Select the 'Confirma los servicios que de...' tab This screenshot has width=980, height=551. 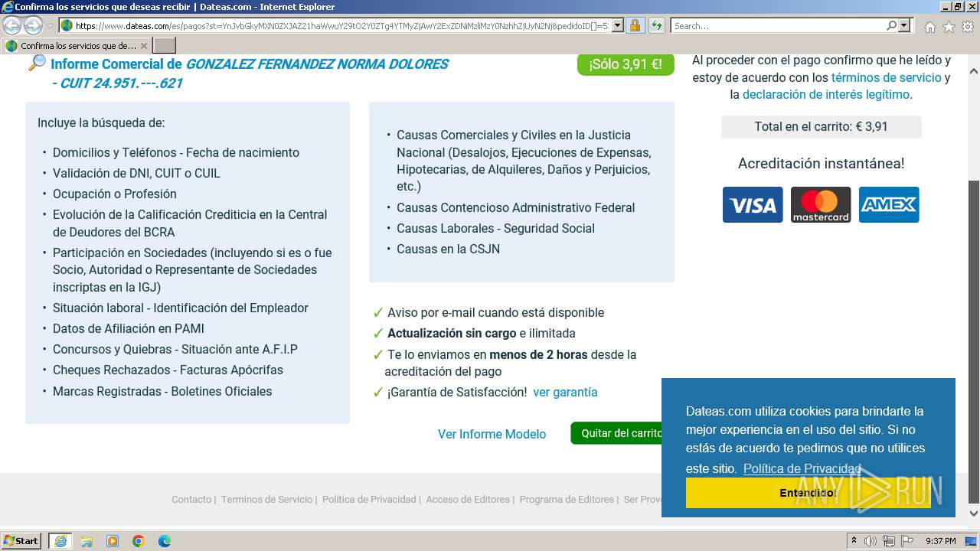point(77,46)
